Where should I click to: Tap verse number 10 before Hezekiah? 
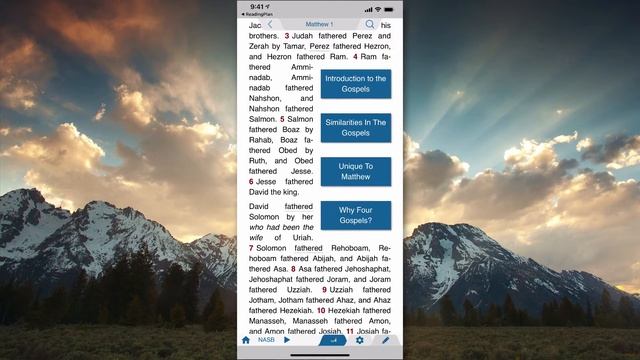[321, 311]
